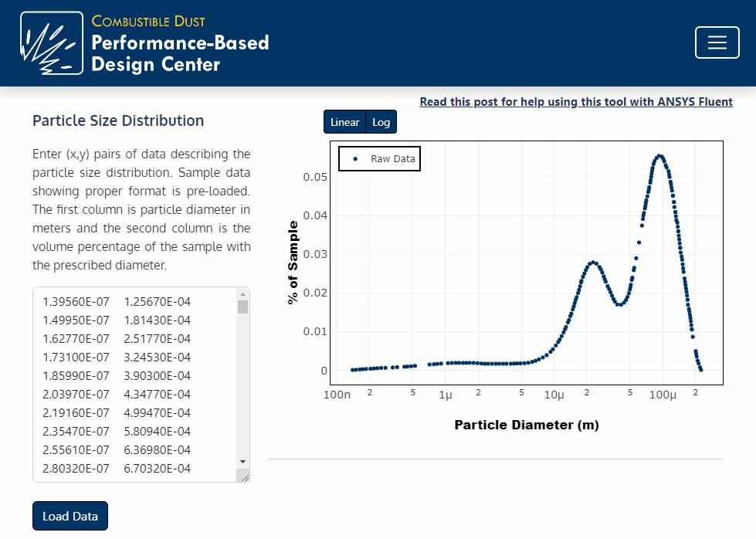Click value 1.49950E-07 in data
756x539 pixels.
[76, 320]
